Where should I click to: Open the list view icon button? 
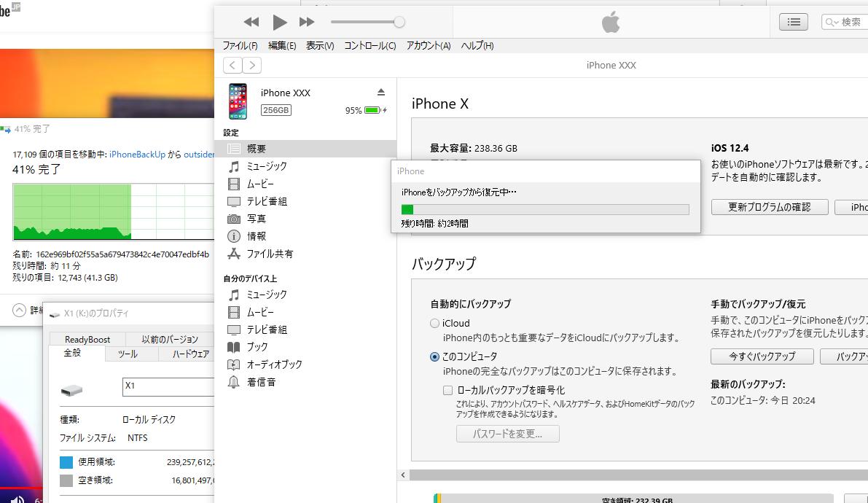pyautogui.click(x=793, y=22)
